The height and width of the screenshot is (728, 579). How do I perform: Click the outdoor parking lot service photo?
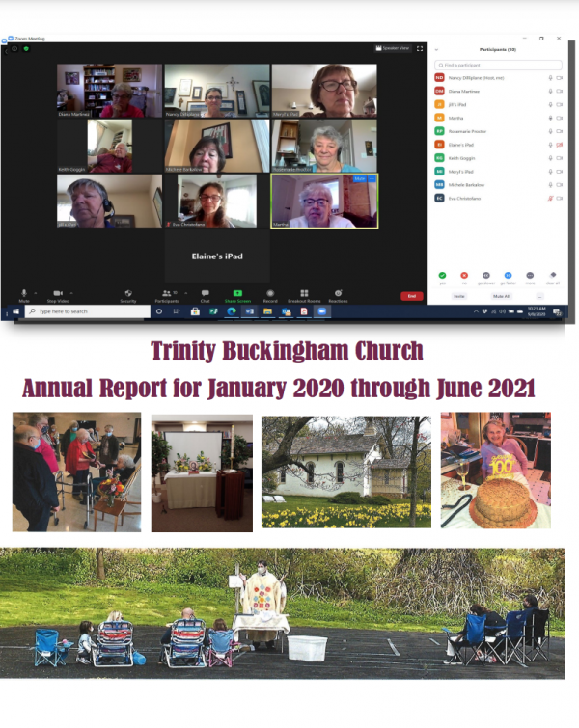pyautogui.click(x=283, y=613)
